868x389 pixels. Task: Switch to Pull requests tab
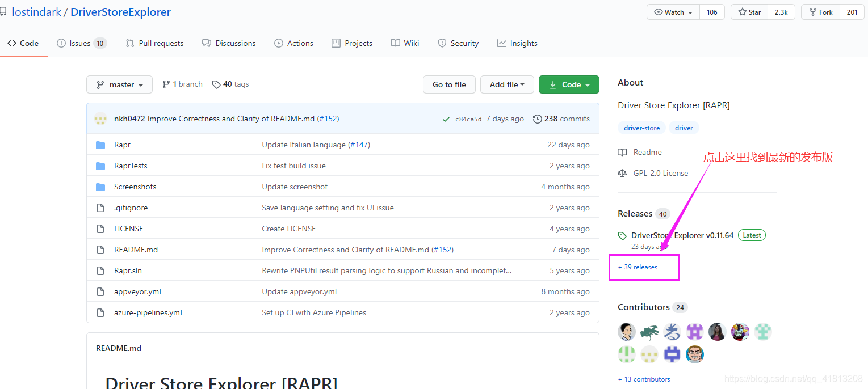click(154, 43)
